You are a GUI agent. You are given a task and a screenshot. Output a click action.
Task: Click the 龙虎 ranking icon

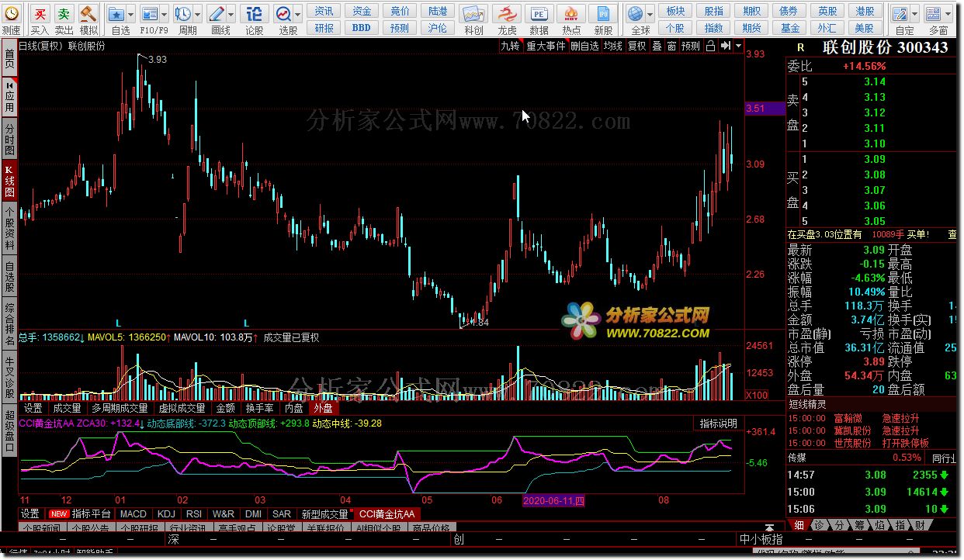[x=507, y=14]
